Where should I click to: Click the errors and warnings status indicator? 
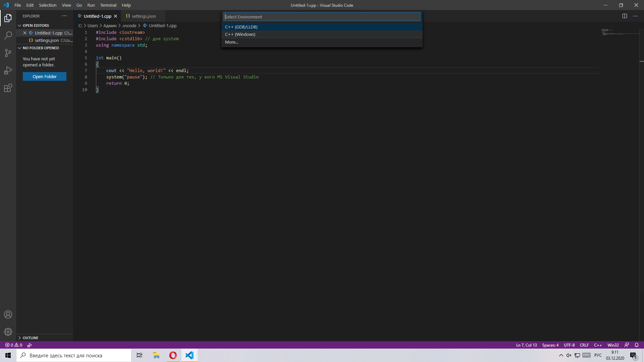coord(14,345)
